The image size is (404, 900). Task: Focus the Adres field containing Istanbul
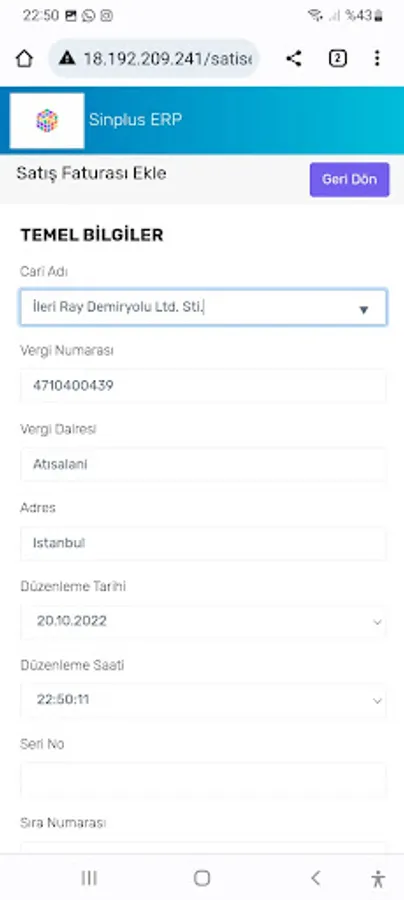(203, 543)
